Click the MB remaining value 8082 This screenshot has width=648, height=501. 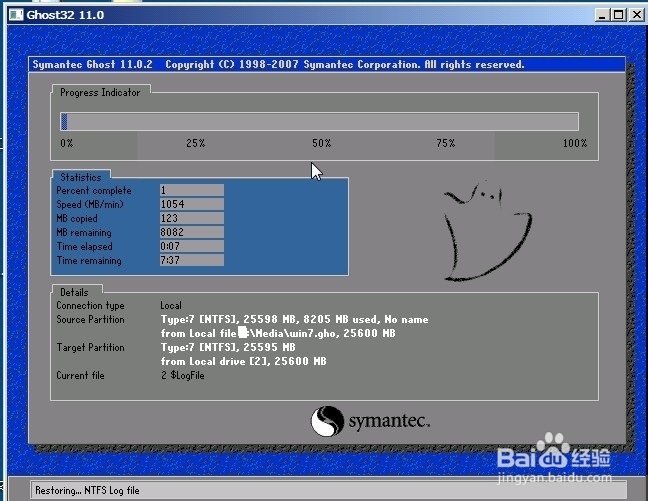pyautogui.click(x=192, y=232)
